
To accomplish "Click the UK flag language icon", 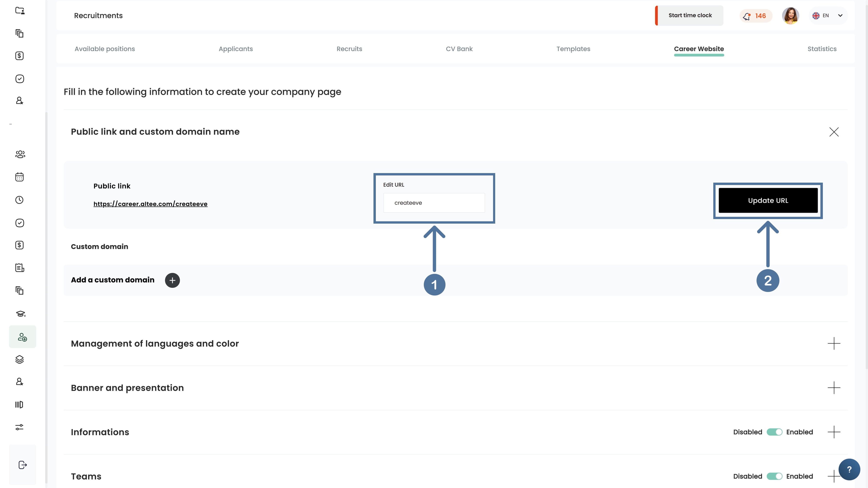I will pos(816,15).
